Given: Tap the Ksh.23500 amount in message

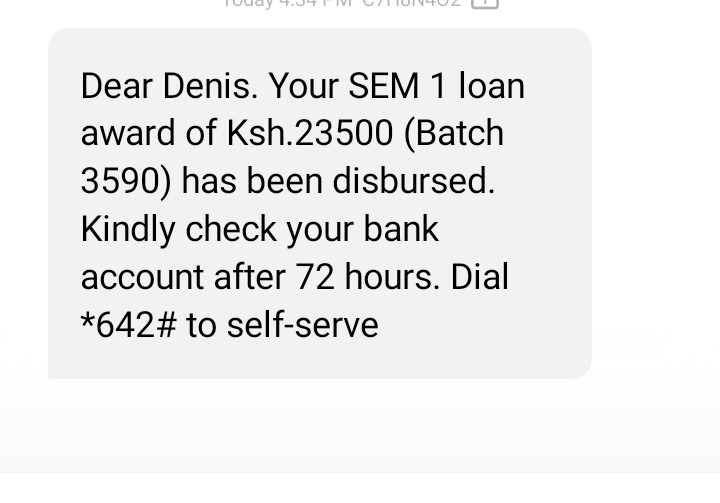Looking at the screenshot, I should click(x=310, y=133).
